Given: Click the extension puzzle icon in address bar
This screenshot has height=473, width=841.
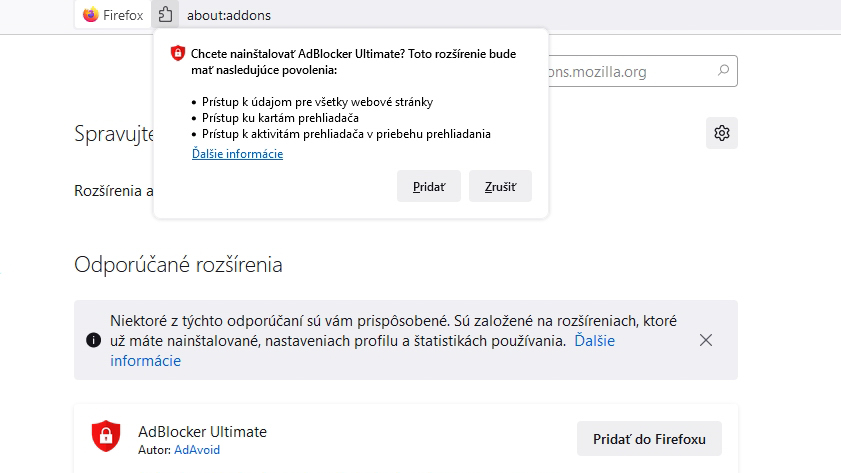Looking at the screenshot, I should point(165,14).
